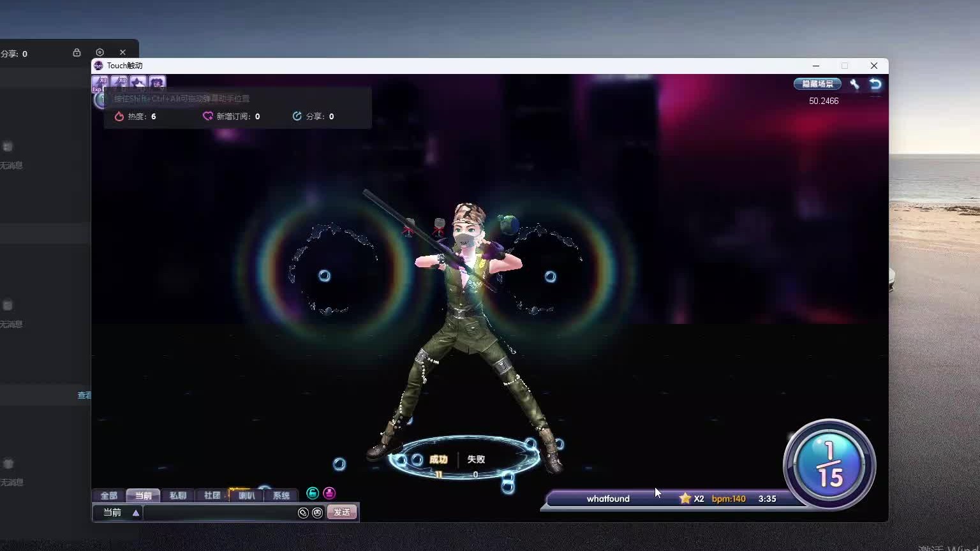The height and width of the screenshot is (551, 980).
Task: Switch to the 私聊 chat tab
Action: click(178, 496)
